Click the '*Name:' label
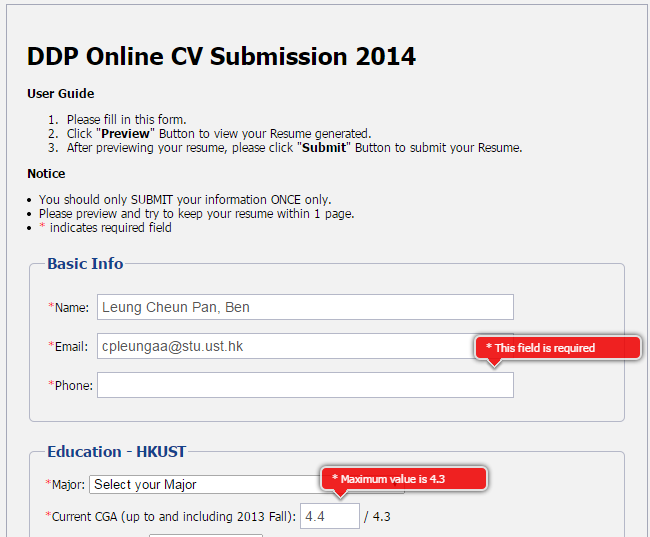Viewport: 650px width, 537px height. point(68,307)
